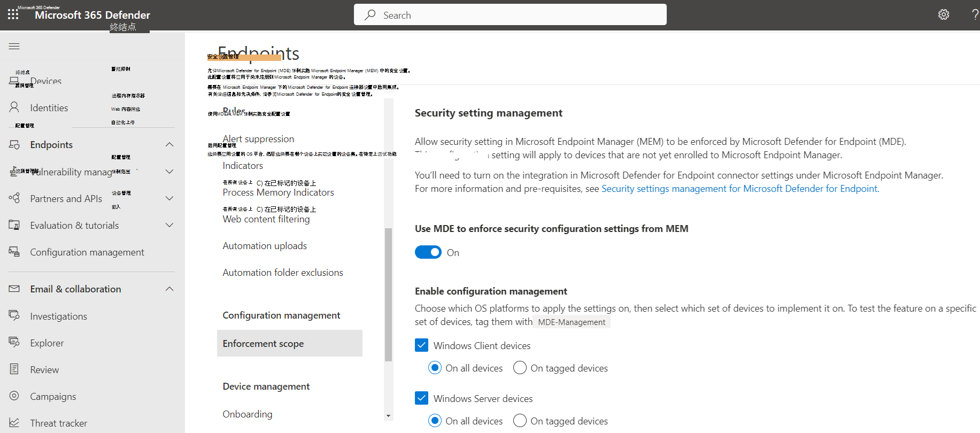Open Explorer in the sidebar

pyautogui.click(x=47, y=343)
